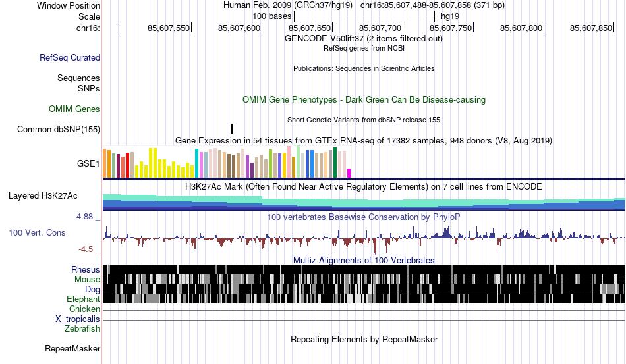This screenshot has width=626, height=364.
Task: Select the Mouse alignment label
Action: pyautogui.click(x=87, y=280)
